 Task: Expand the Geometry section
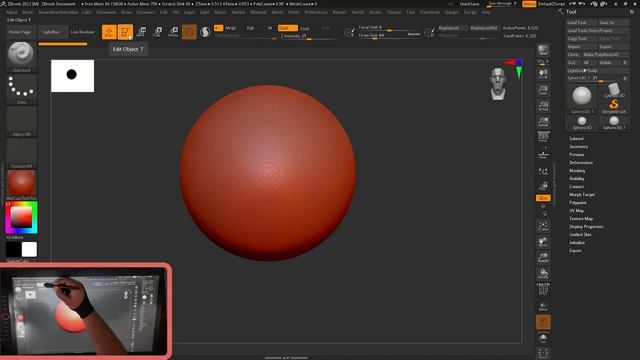coord(578,147)
